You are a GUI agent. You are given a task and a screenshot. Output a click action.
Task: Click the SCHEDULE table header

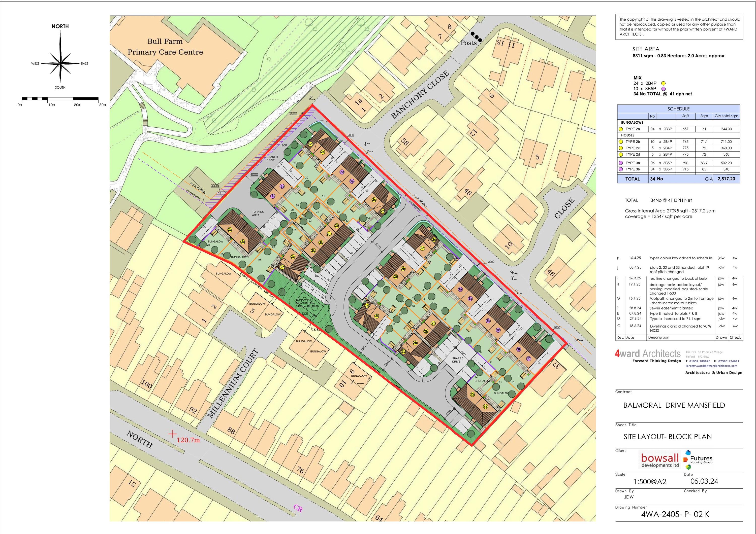(678, 109)
